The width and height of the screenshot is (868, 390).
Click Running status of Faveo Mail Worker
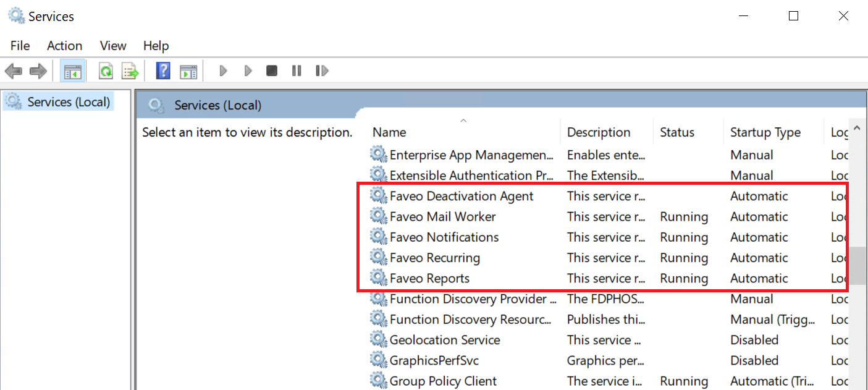[684, 216]
